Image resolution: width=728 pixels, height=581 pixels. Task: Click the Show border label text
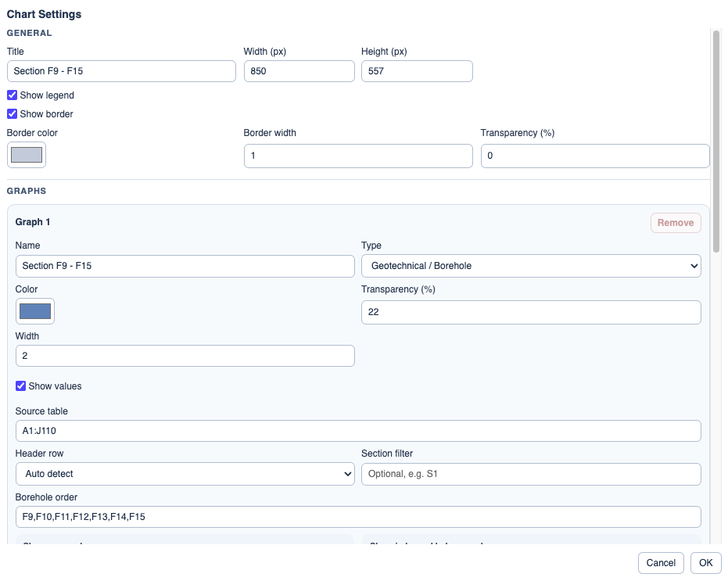(x=46, y=114)
